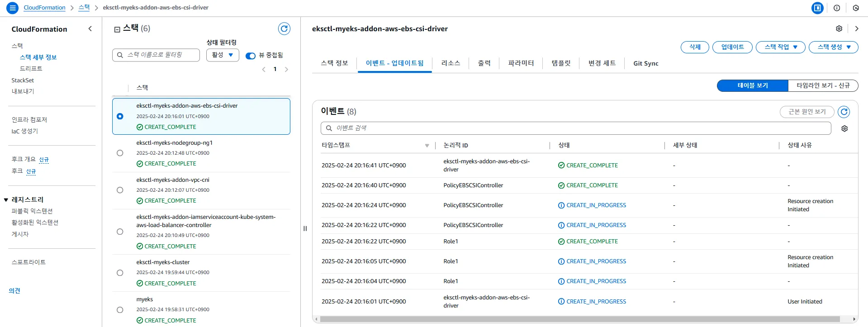868x327 pixels.
Task: Click the scrollbar right arrow of events table
Action: pos(854,319)
